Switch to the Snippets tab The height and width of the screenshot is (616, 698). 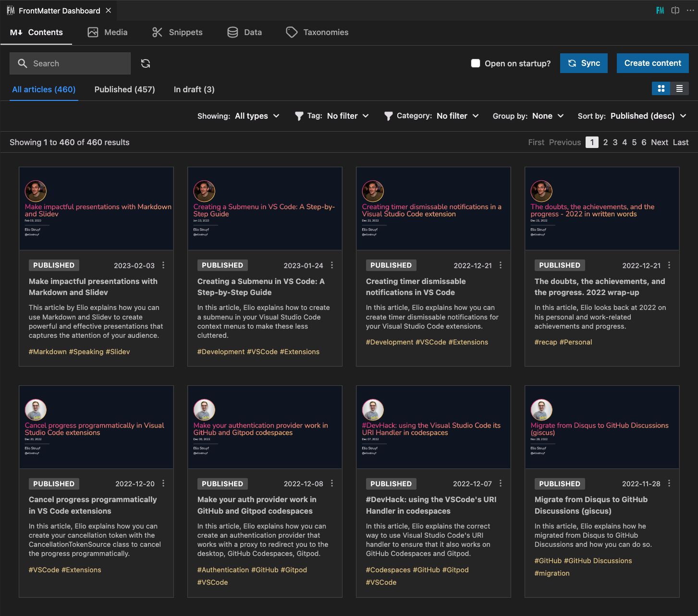point(178,32)
